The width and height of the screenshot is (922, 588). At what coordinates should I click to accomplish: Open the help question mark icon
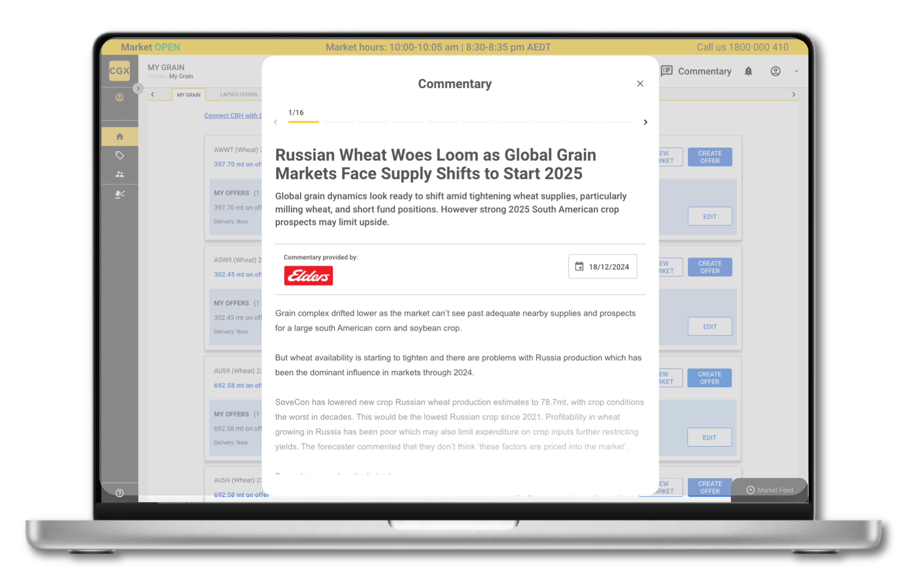pos(119,493)
